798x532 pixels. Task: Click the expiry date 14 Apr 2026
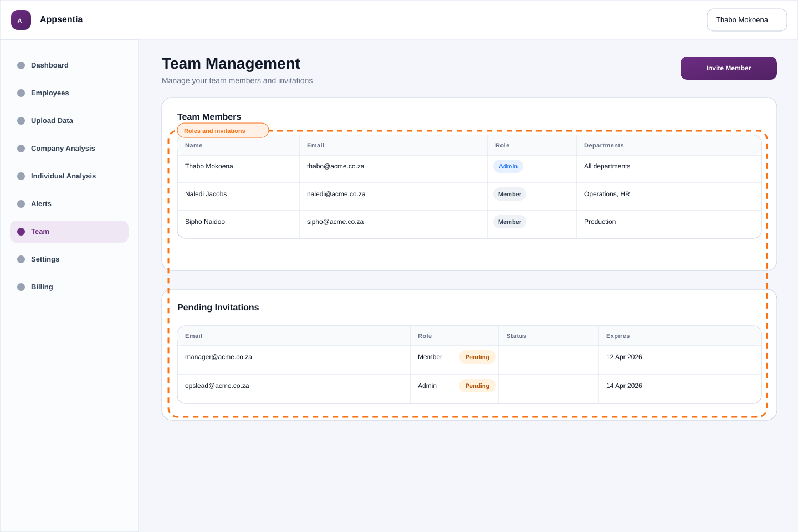point(624,386)
